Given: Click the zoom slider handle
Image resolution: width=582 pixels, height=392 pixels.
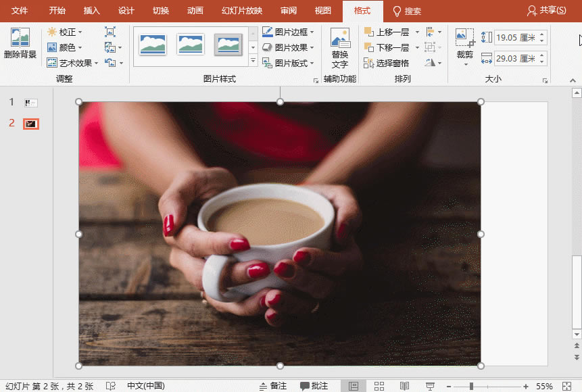Looking at the screenshot, I should point(471,387).
